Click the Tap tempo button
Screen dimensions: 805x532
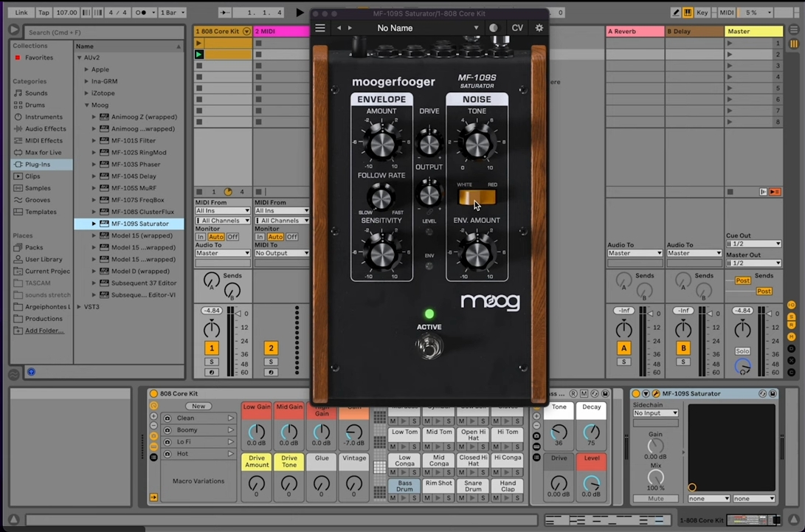pos(44,13)
